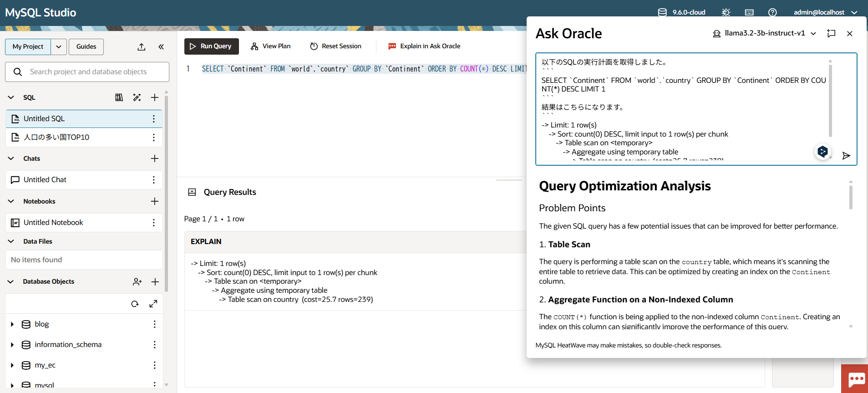
Task: Click Reset Session in the toolbar
Action: (335, 46)
